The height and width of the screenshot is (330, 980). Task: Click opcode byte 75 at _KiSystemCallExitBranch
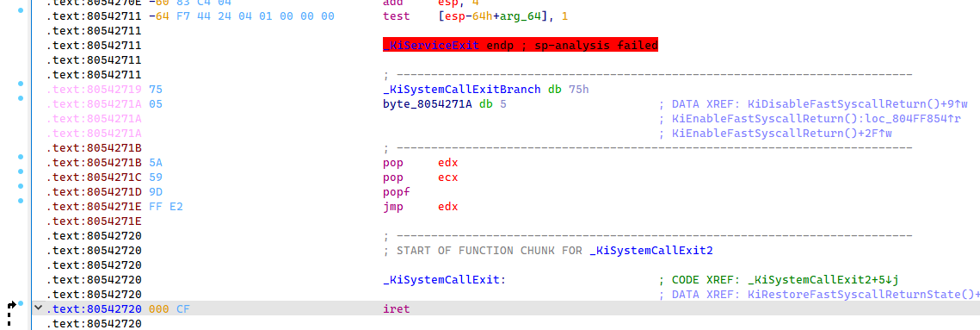(x=156, y=89)
